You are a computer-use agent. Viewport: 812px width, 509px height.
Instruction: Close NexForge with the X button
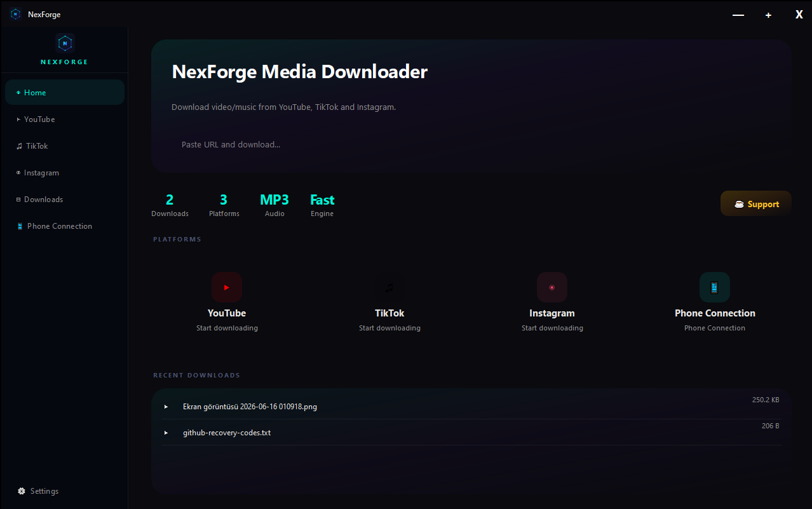coord(799,14)
